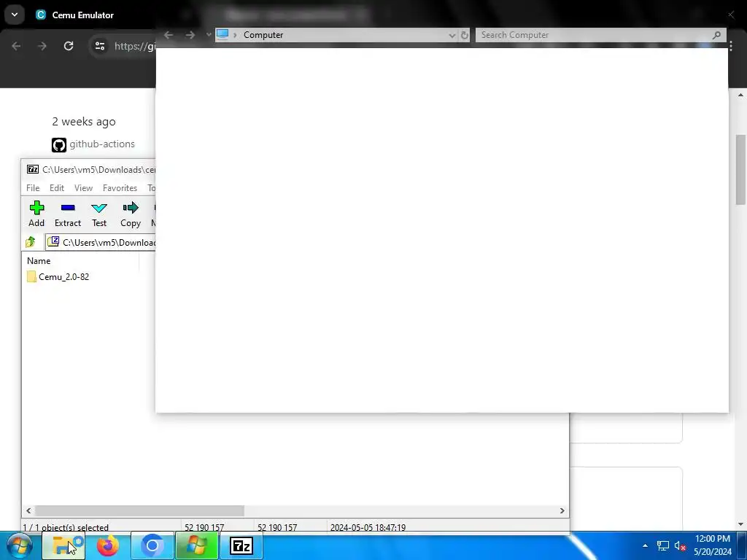Click the computer icon in address bar
The width and height of the screenshot is (747, 560).
(222, 34)
